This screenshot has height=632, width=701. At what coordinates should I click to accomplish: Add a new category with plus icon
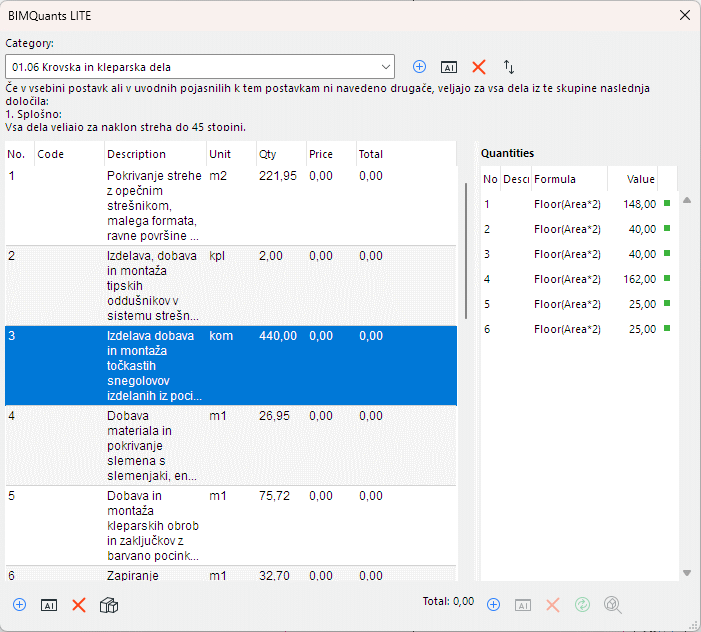(419, 67)
